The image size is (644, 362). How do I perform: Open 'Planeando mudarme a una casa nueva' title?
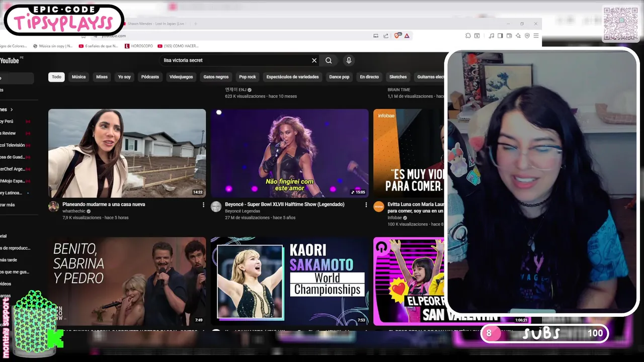pos(104,205)
